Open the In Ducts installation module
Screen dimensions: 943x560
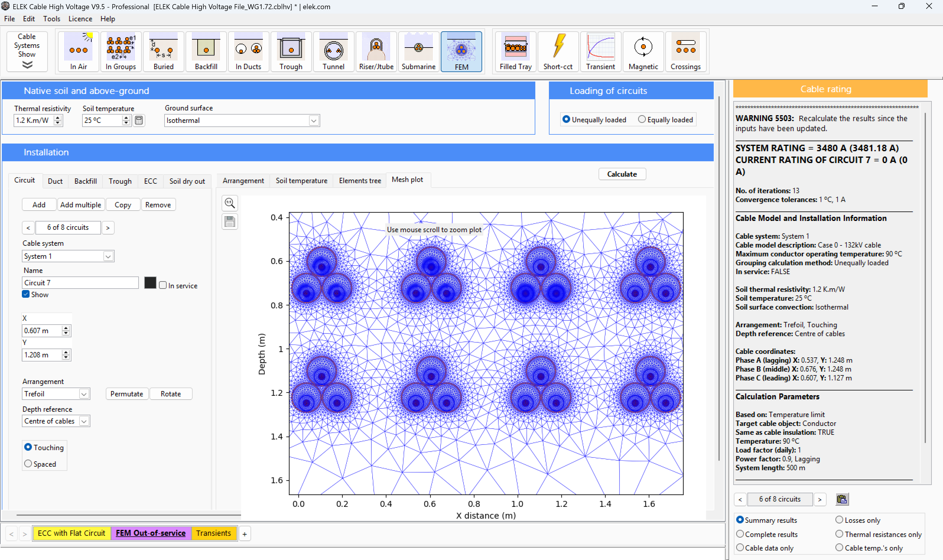(248, 51)
